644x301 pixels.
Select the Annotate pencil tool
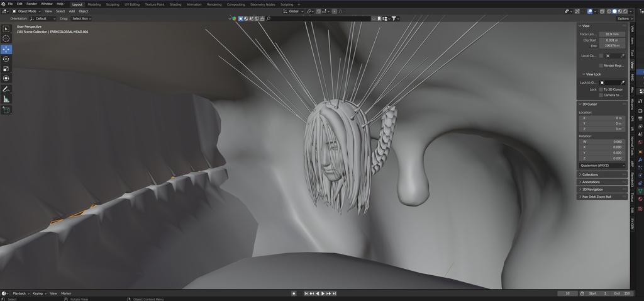(6, 89)
